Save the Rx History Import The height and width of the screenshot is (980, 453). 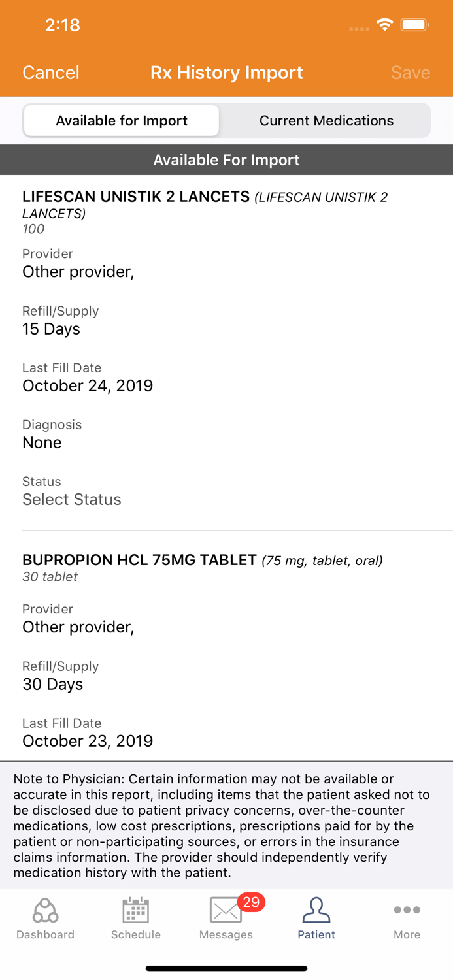tap(411, 73)
